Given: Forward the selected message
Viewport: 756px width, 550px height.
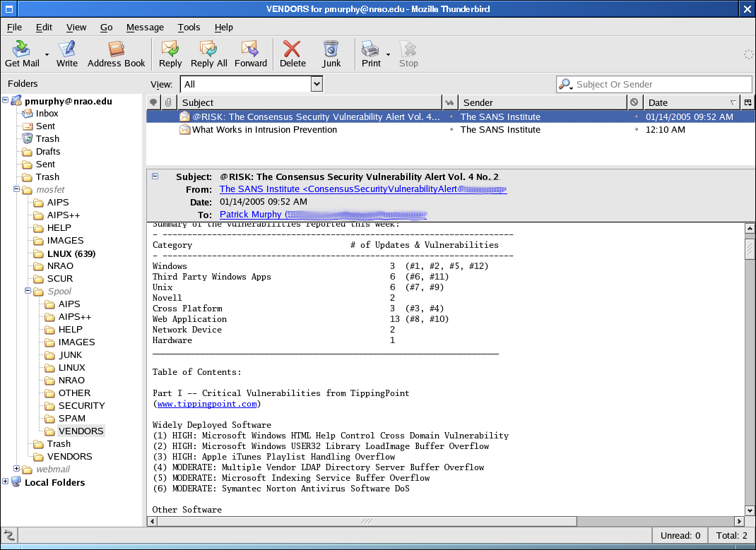Looking at the screenshot, I should pyautogui.click(x=251, y=54).
